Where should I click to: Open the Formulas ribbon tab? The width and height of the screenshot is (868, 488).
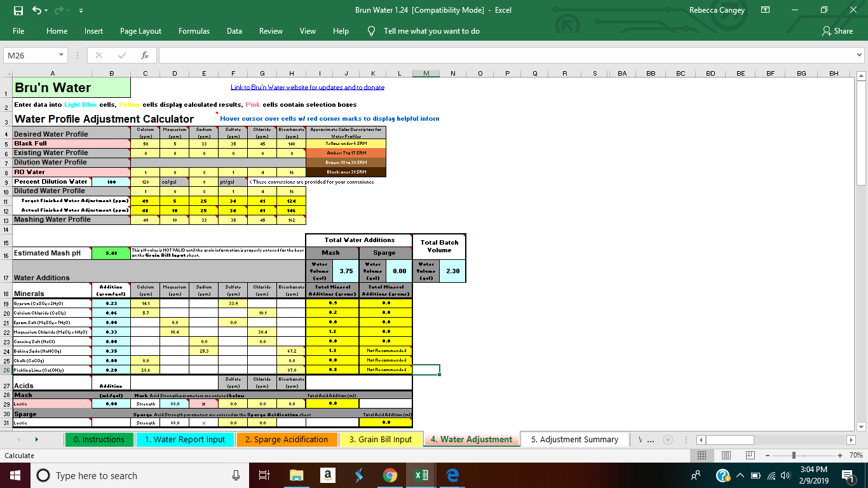point(194,31)
